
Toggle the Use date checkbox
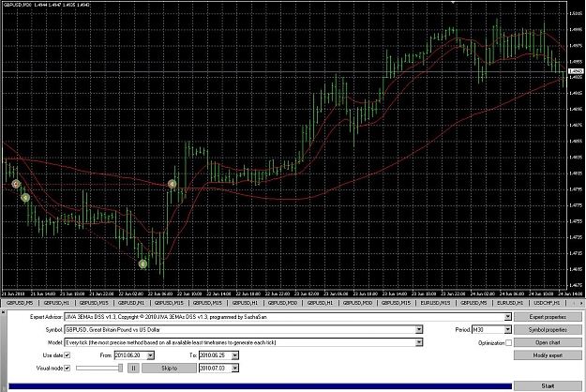pyautogui.click(x=68, y=355)
